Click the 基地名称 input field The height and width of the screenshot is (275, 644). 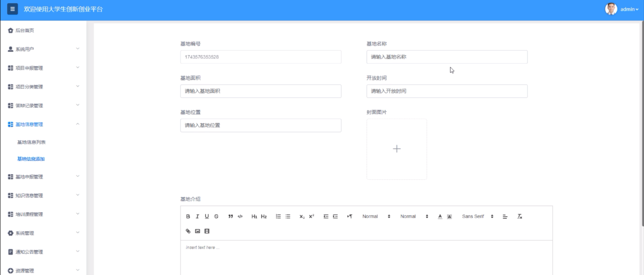pyautogui.click(x=447, y=57)
